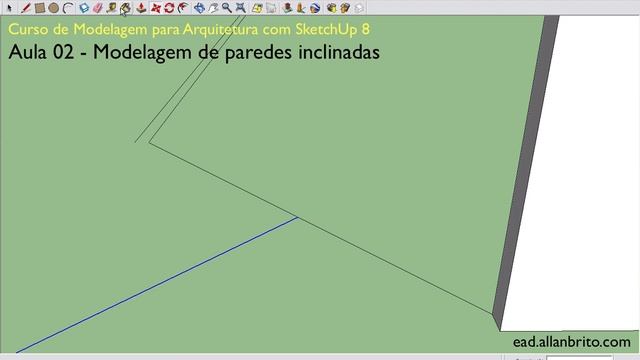Choose the Select arrow tool
Image resolution: width=640 pixels, height=360 pixels.
pos(9,8)
